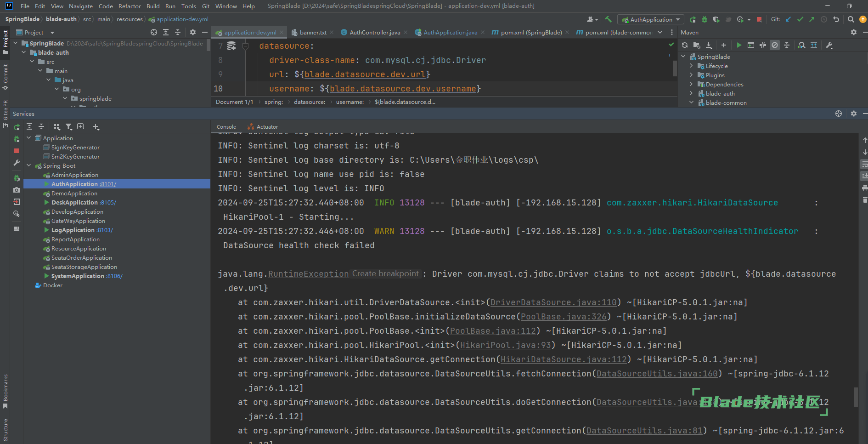Select opened file in Project tree
This screenshot has width=868, height=444.
point(154,32)
